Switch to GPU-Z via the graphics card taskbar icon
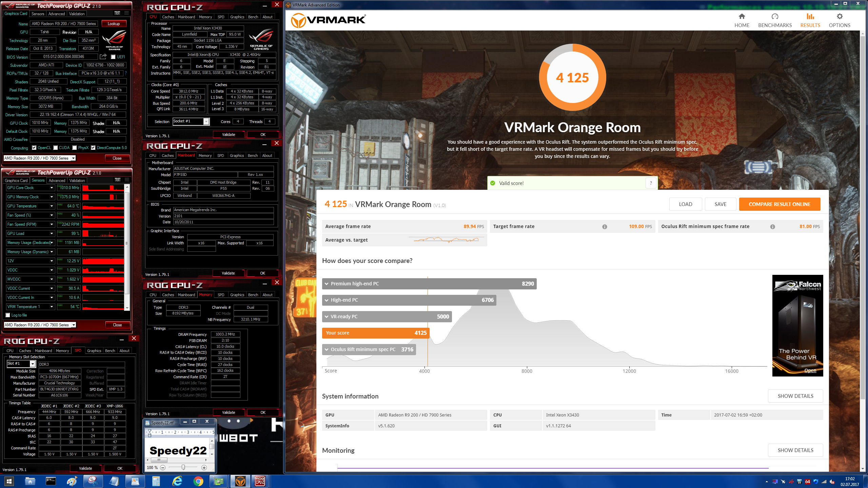 coord(219,481)
